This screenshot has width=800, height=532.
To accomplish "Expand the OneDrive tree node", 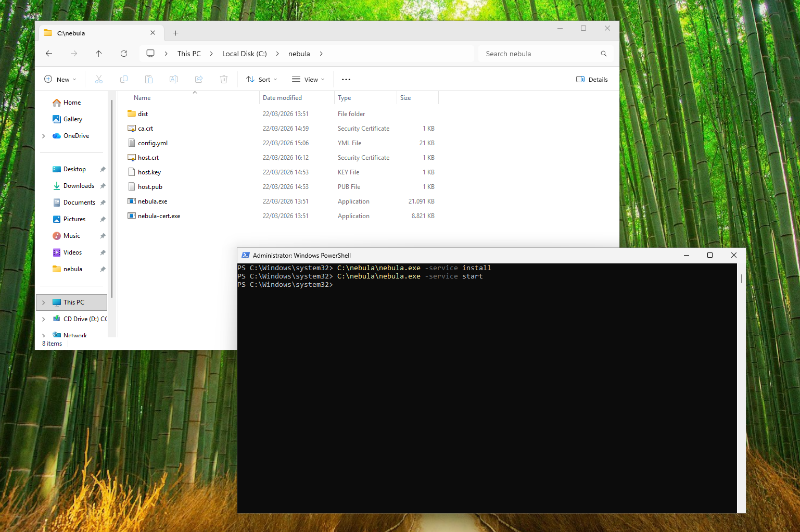I will [x=44, y=136].
